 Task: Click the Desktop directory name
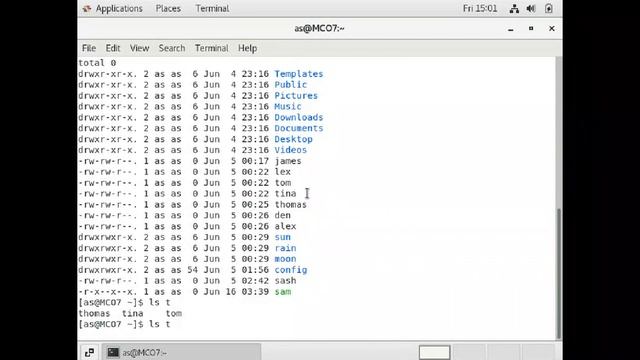click(x=293, y=139)
